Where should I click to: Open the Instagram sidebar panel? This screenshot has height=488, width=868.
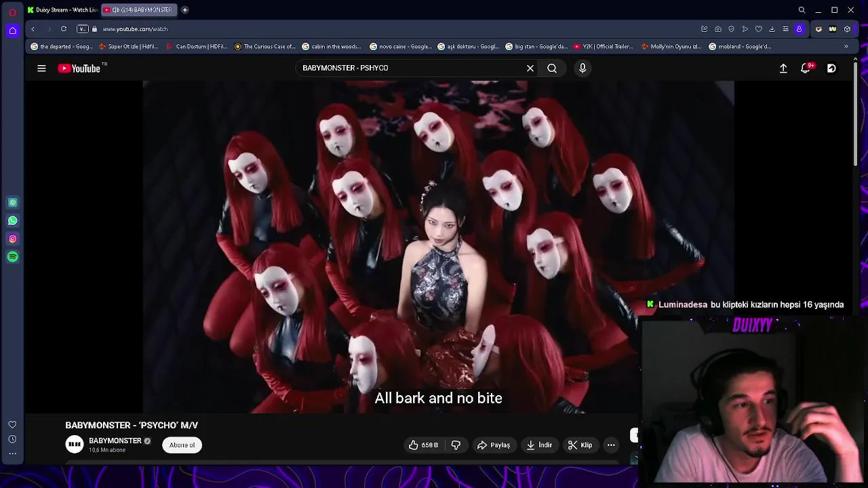[12, 239]
